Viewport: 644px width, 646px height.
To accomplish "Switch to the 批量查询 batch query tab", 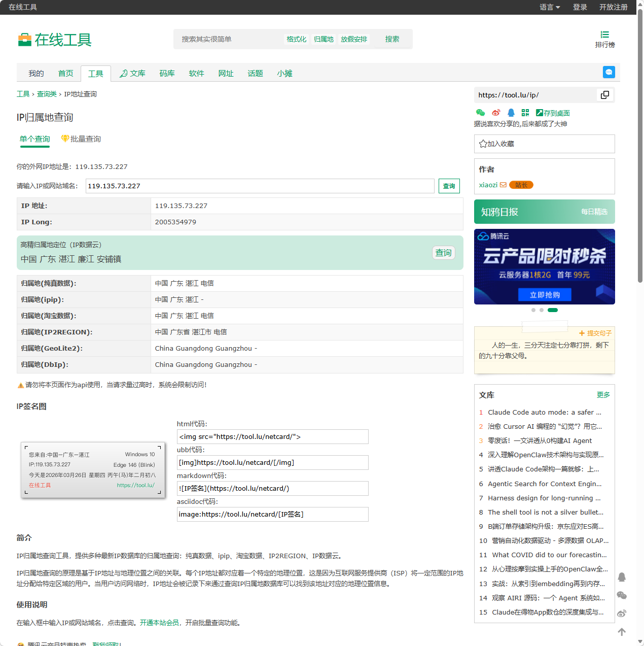I will tap(81, 139).
